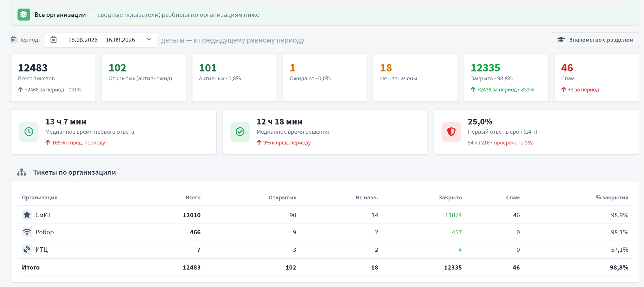The height and width of the screenshot is (287, 644).
Task: Click the calendar icon inside the period field
Action: click(x=54, y=40)
